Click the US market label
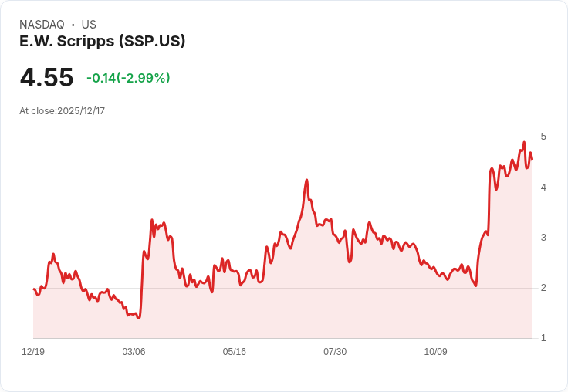 (89, 25)
